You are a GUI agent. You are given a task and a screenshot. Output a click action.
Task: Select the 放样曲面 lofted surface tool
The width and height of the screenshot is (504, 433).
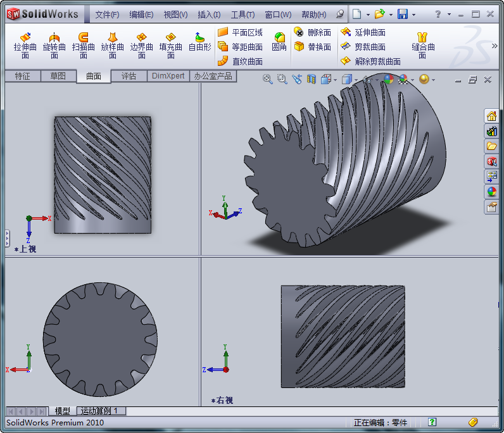[x=112, y=46]
